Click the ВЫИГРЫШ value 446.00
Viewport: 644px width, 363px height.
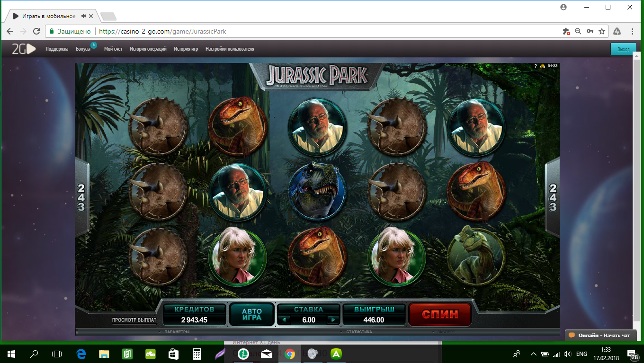(x=374, y=320)
